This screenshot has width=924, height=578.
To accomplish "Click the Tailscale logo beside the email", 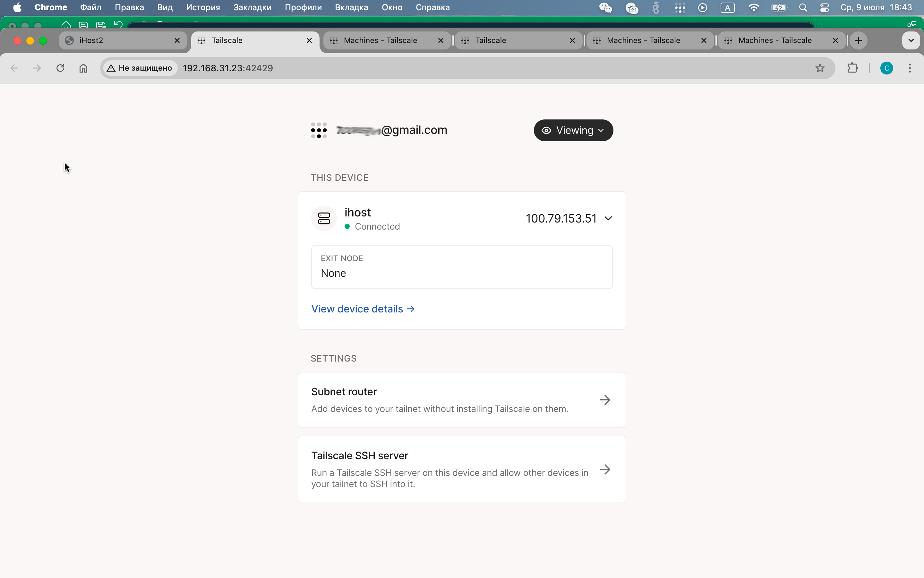I will point(319,130).
